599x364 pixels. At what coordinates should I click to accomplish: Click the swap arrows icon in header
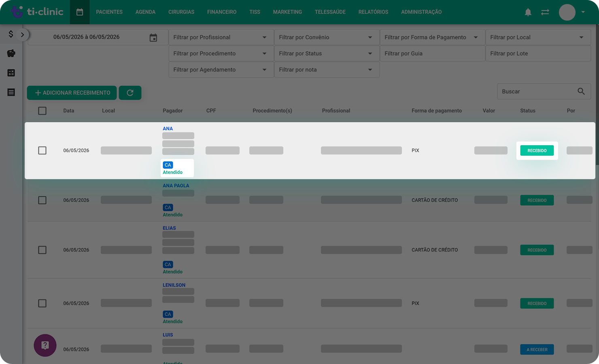(545, 12)
